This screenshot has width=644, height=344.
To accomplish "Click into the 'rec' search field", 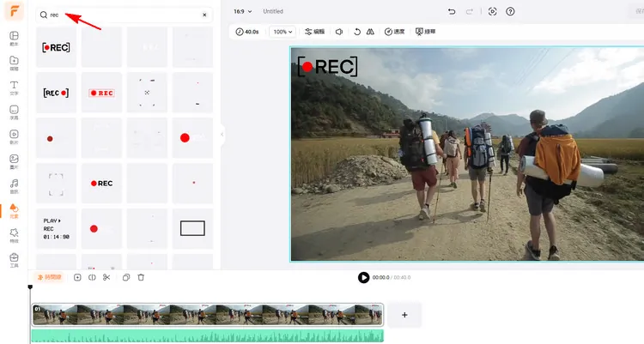I will pos(125,15).
